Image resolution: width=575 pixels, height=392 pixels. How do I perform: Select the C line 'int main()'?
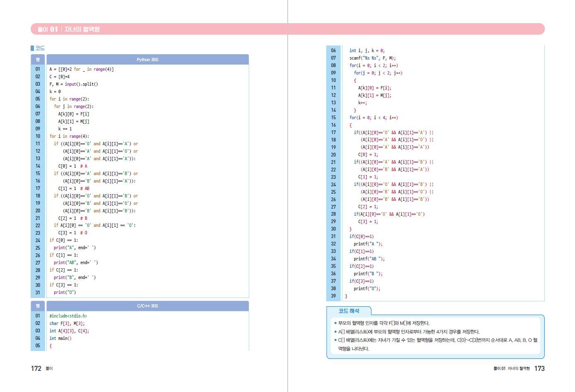point(60,338)
